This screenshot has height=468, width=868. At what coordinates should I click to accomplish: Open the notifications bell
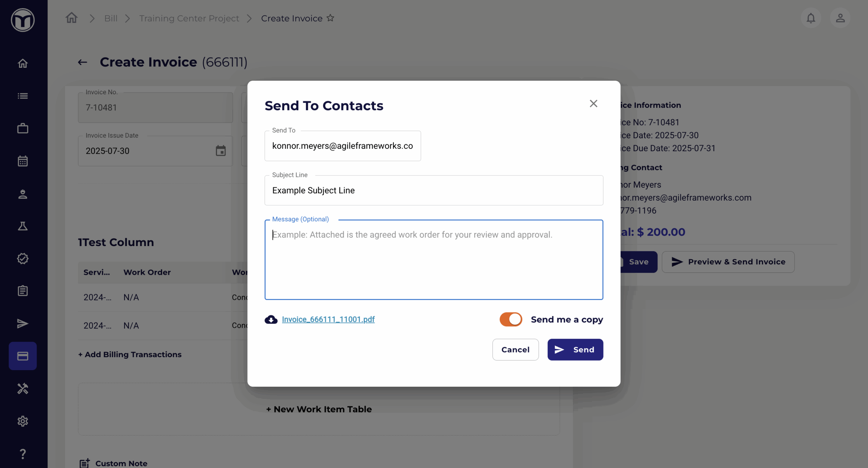coord(811,18)
